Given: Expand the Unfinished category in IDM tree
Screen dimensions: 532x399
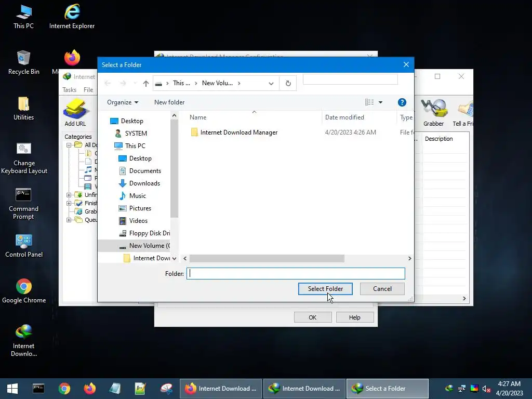Looking at the screenshot, I should point(69,195).
